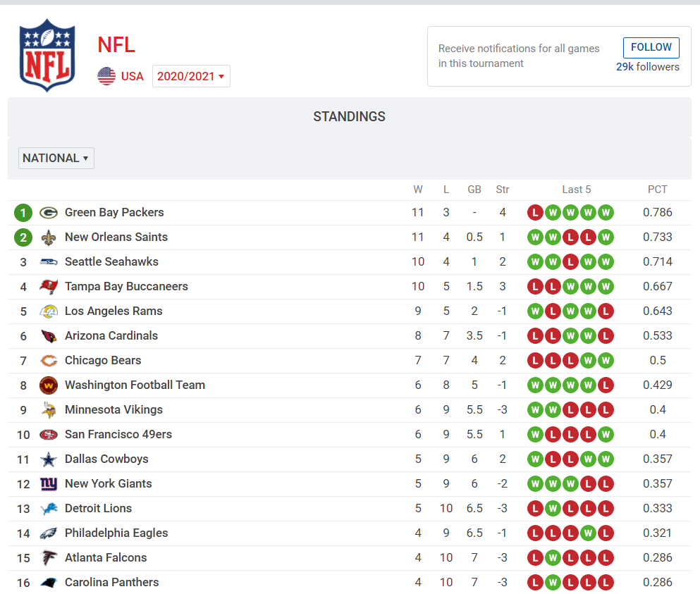Open the NATIONAL conference dropdown

pos(56,158)
